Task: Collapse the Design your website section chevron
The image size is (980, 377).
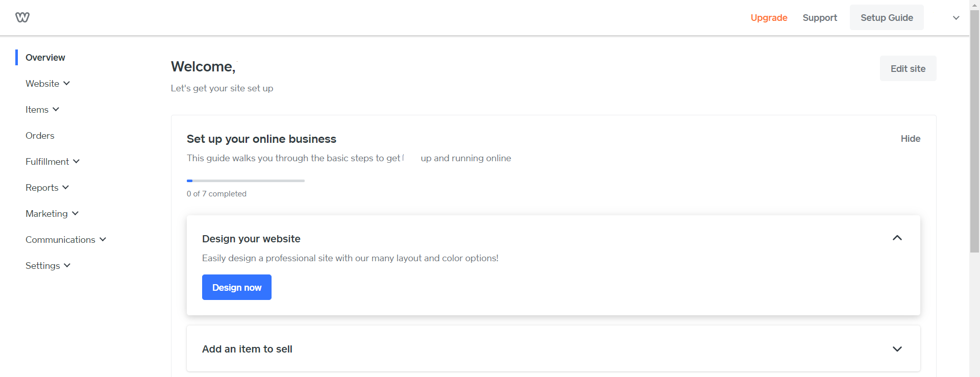Action: point(897,238)
